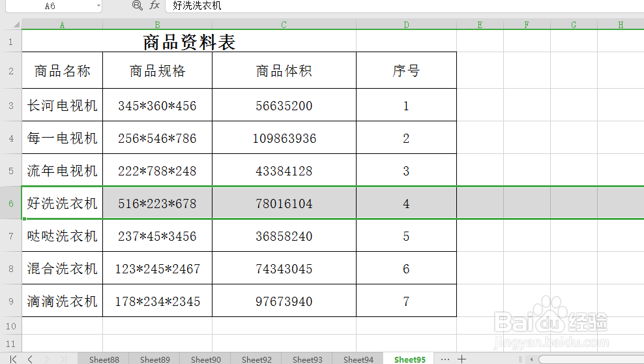
Task: Select row 8 header
Action: [x=10, y=268]
